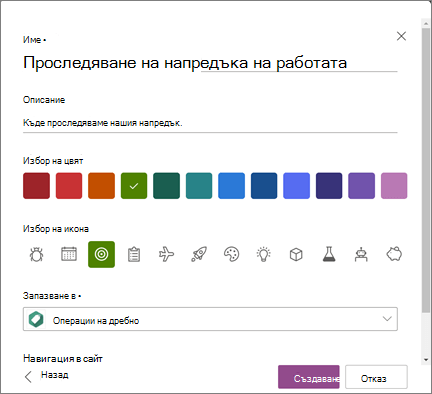This screenshot has width=432, height=394.
Task: Pick the dark blue color swatch
Action: (264, 186)
